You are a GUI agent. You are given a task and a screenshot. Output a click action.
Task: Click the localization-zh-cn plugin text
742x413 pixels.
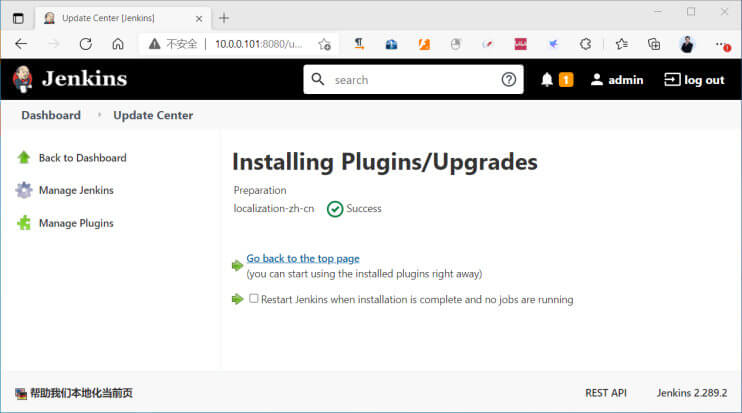[274, 209]
